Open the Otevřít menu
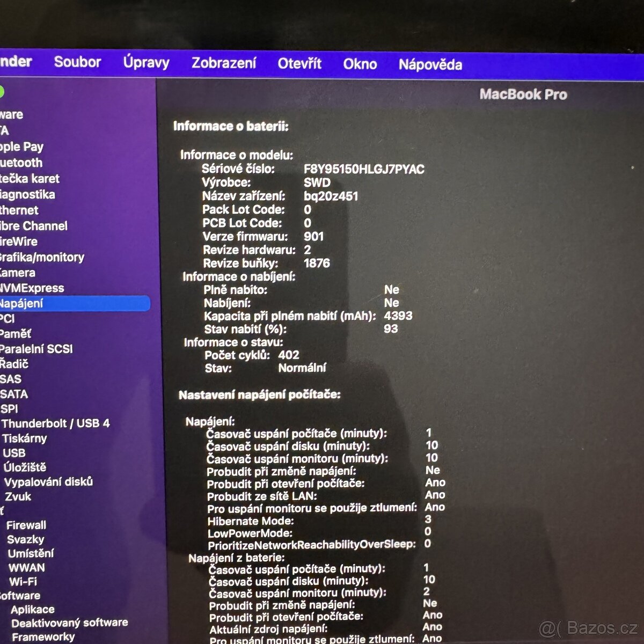 (299, 63)
